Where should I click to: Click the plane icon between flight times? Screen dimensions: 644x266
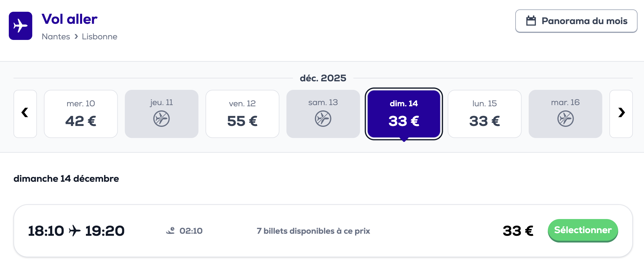pyautogui.click(x=75, y=231)
